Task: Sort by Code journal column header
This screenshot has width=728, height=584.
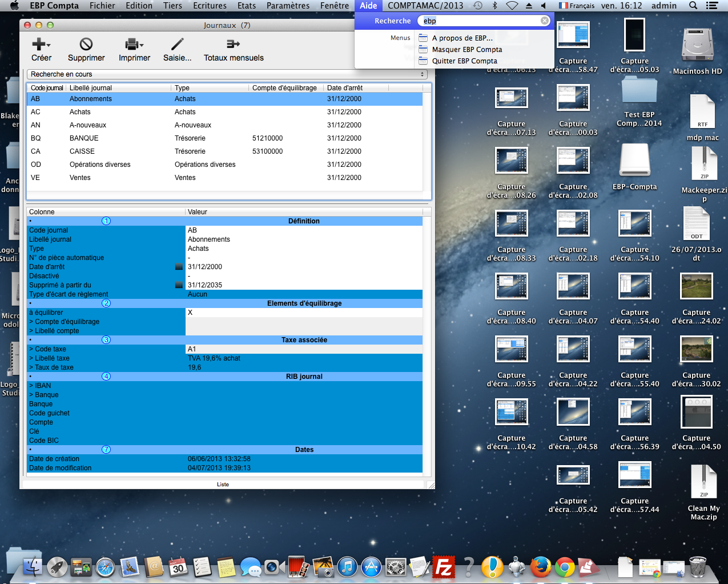Action: click(47, 88)
